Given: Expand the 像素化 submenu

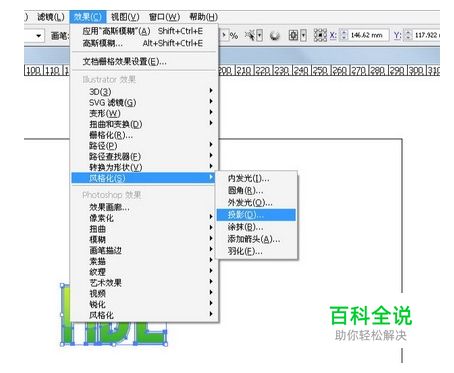Looking at the screenshot, I should tap(144, 218).
